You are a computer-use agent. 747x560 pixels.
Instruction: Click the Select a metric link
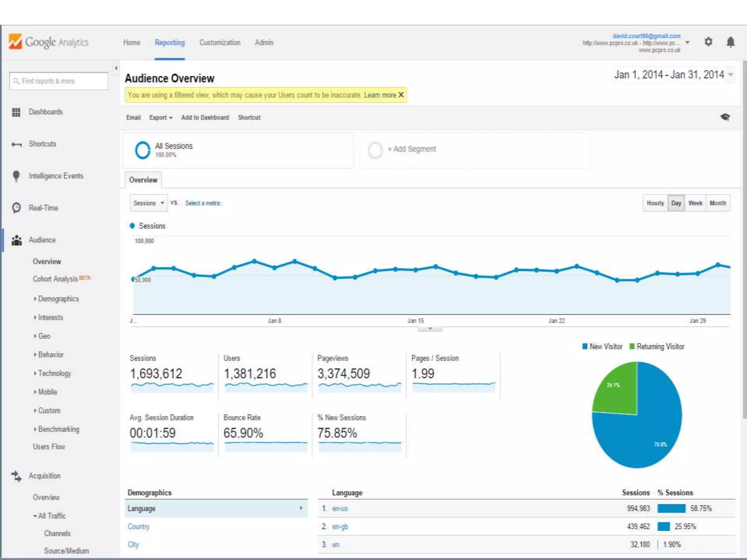click(203, 203)
